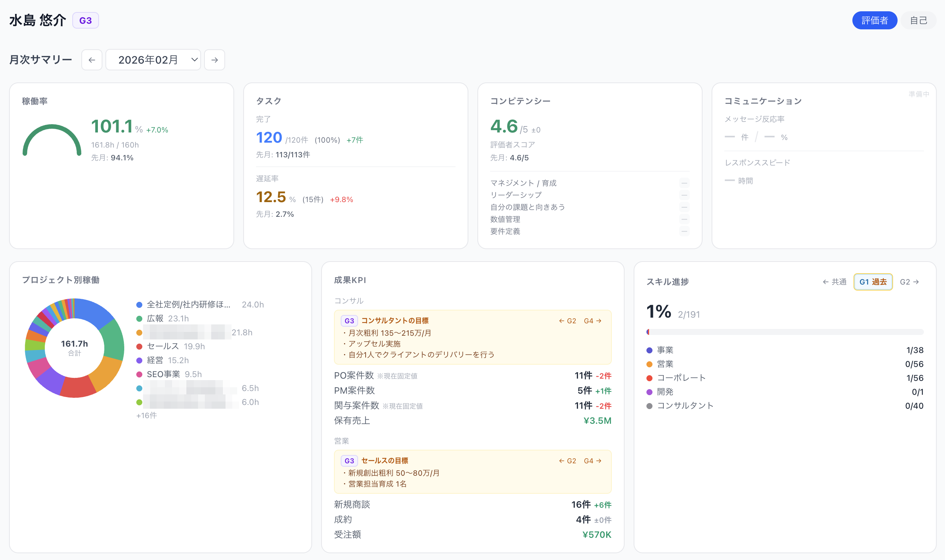Click the blue dot for 全社定例/社内研修
The height and width of the screenshot is (560, 945).
point(139,305)
